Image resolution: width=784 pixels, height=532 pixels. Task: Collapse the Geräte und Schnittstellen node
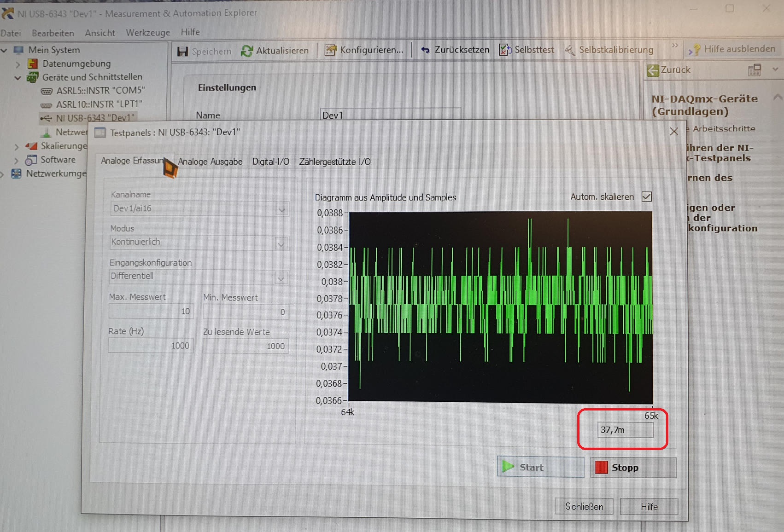[x=18, y=77]
